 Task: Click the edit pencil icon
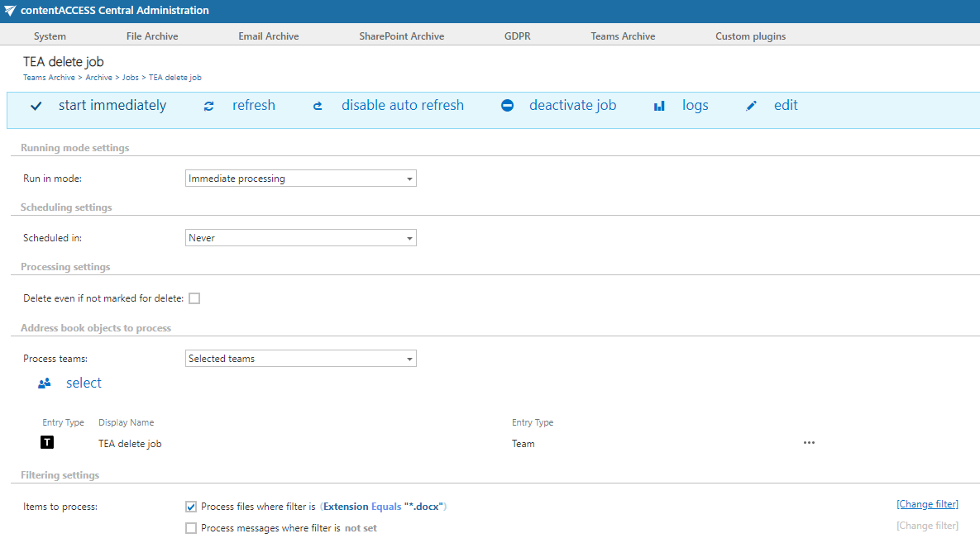(x=751, y=107)
